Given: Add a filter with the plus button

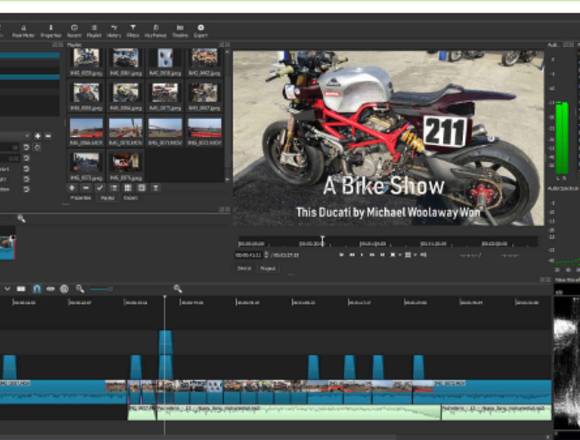Looking at the screenshot, I should coord(37,136).
